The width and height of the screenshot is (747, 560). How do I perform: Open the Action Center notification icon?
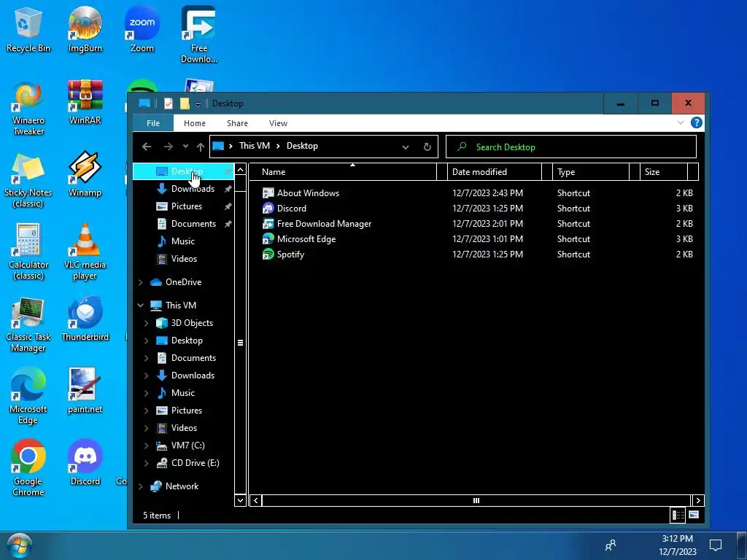click(715, 545)
